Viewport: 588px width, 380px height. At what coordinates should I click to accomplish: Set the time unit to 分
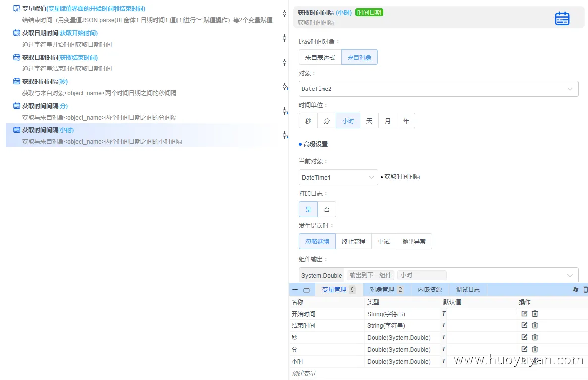327,121
